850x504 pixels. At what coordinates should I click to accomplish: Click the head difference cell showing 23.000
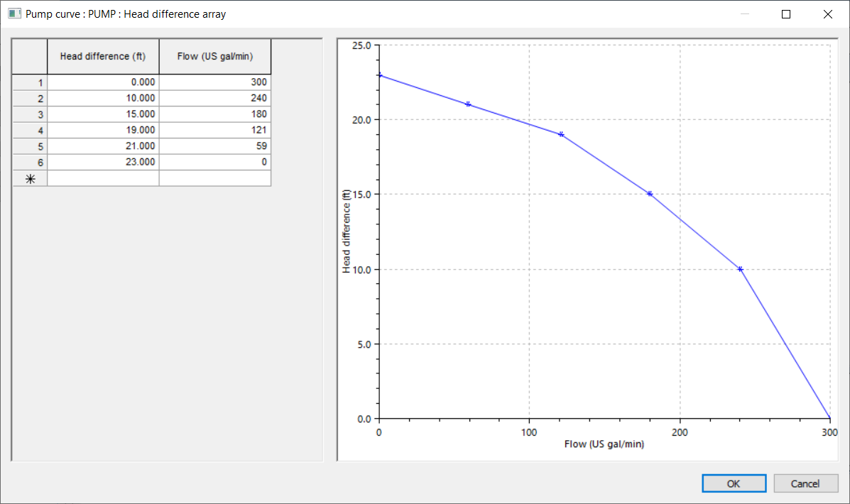point(103,162)
